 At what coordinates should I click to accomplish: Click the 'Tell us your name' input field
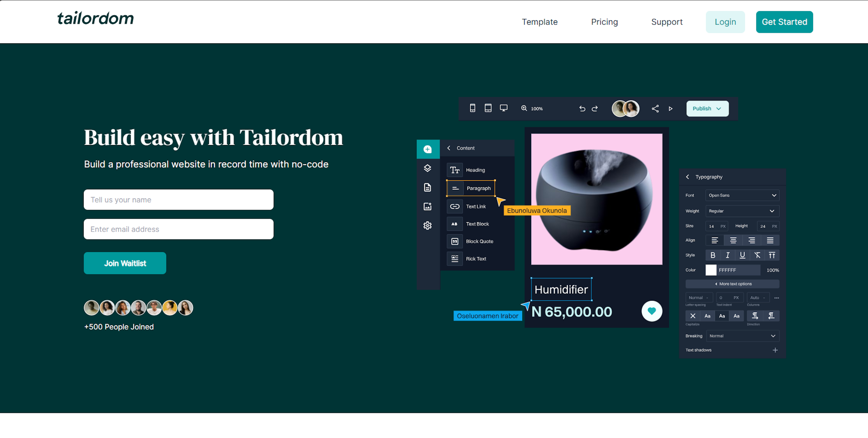click(x=178, y=199)
